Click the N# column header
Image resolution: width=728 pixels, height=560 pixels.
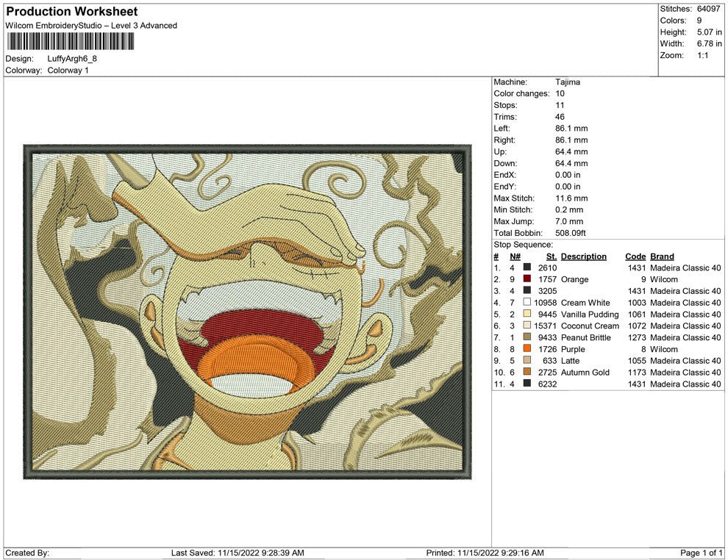515,256
